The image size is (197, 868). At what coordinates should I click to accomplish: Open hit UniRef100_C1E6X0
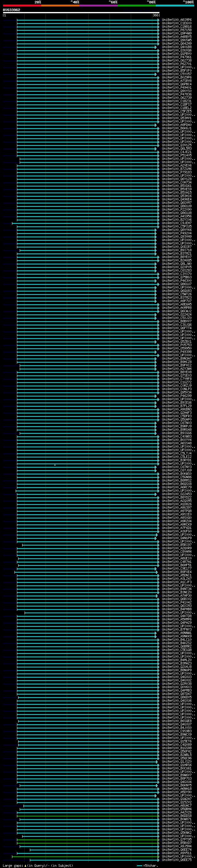[x=177, y=23]
